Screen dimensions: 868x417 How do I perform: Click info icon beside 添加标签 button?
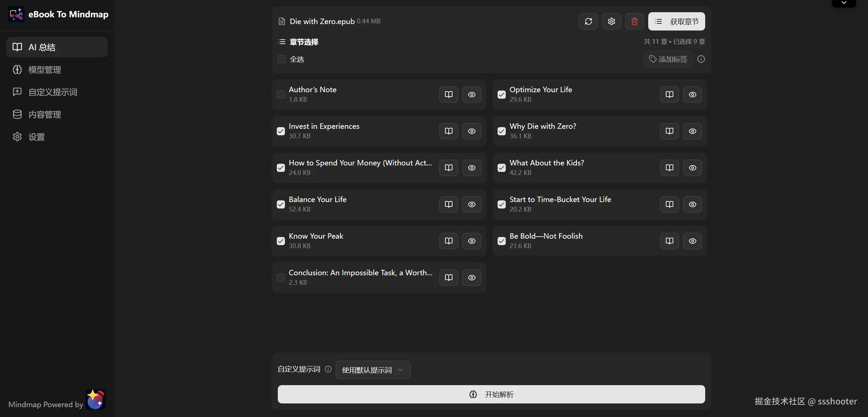click(701, 59)
